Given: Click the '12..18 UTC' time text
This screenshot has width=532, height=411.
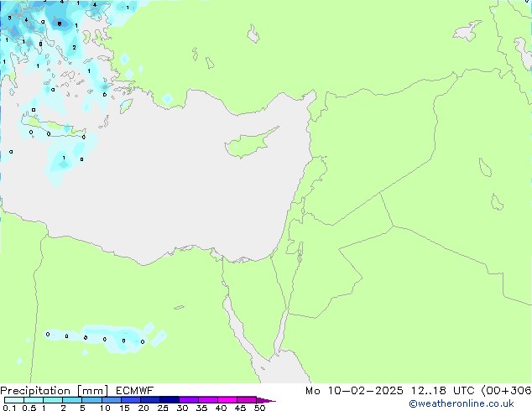Looking at the screenshot, I should pyautogui.click(x=443, y=391).
